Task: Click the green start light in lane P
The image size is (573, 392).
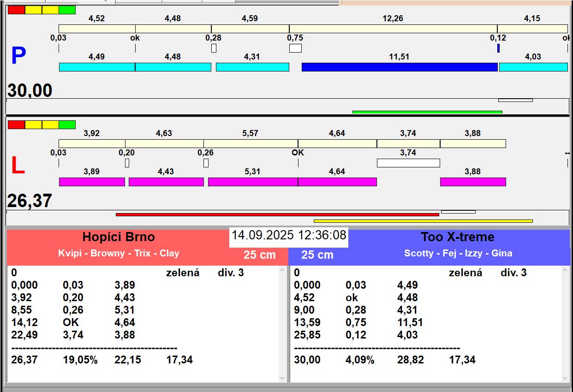Action: [x=67, y=10]
